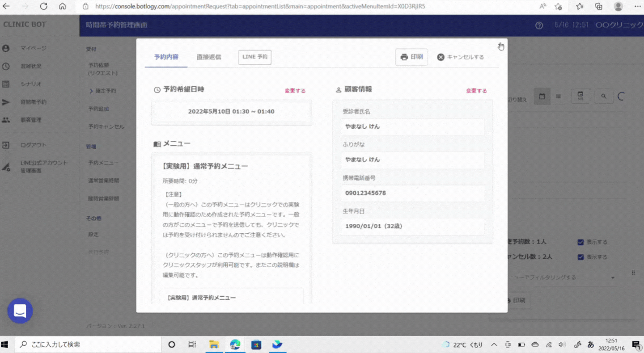Click Windows taskbar search box
The height and width of the screenshot is (353, 644).
(89, 345)
